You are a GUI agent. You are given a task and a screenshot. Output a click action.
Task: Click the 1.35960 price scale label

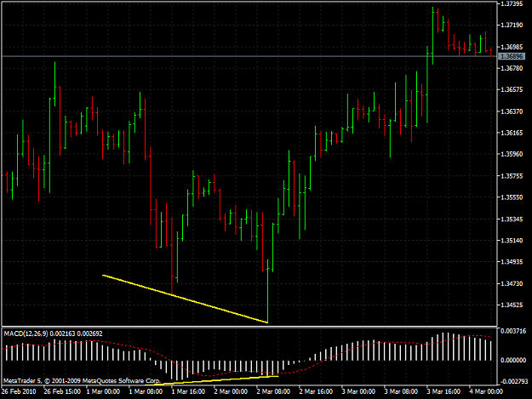pyautogui.click(x=512, y=154)
